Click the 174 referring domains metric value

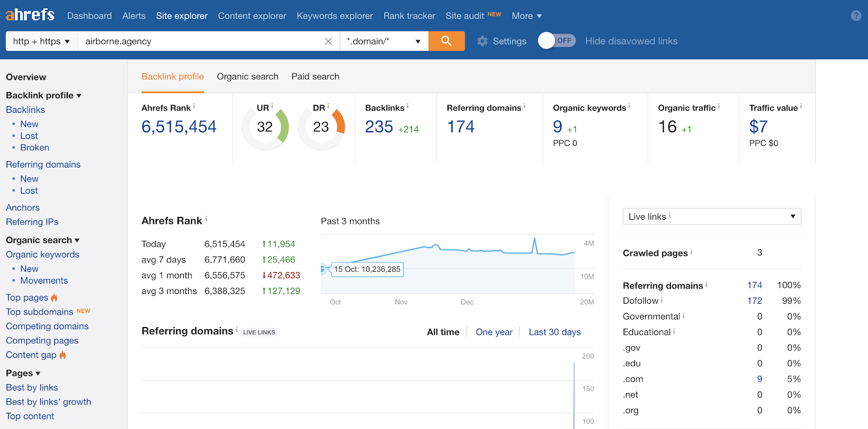pyautogui.click(x=461, y=127)
